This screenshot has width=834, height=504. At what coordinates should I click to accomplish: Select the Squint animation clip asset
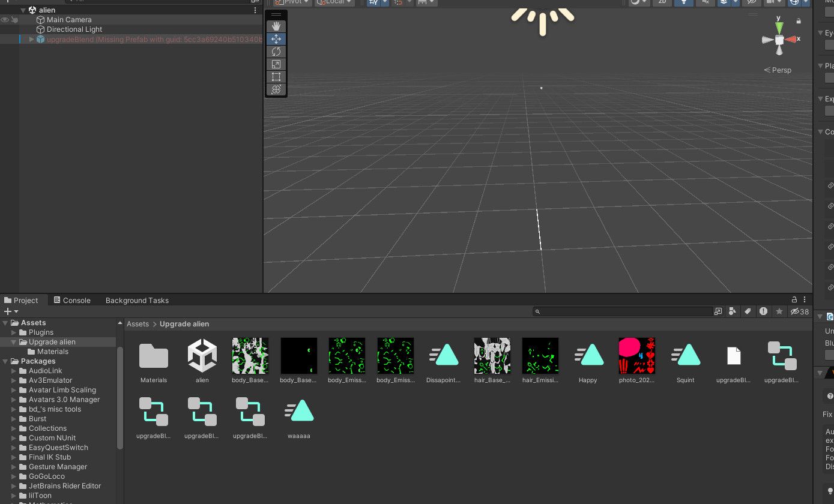click(686, 355)
